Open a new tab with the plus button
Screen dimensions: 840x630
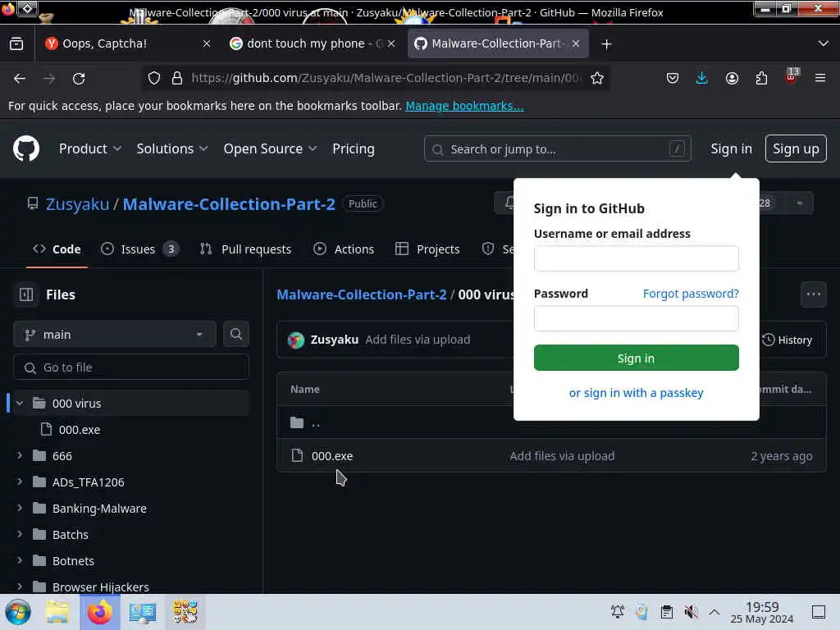[606, 44]
